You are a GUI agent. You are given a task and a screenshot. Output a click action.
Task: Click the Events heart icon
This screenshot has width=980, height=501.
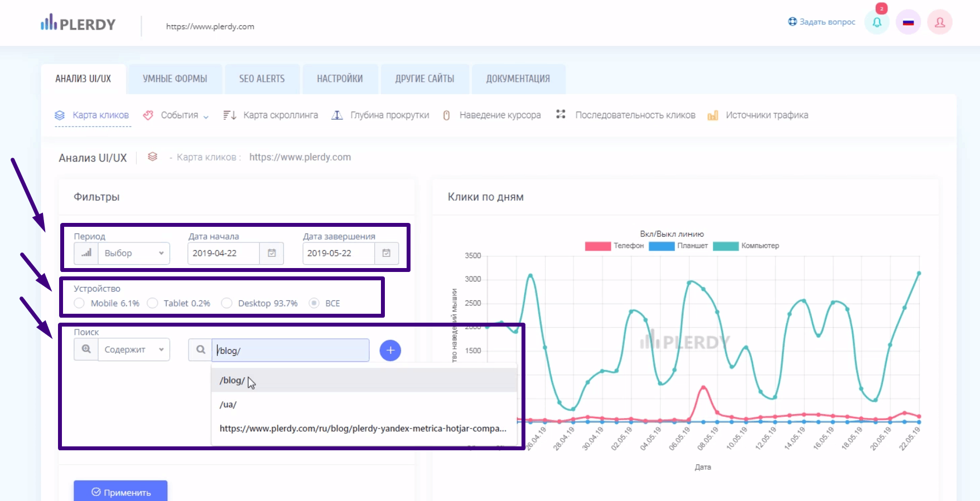tap(148, 115)
